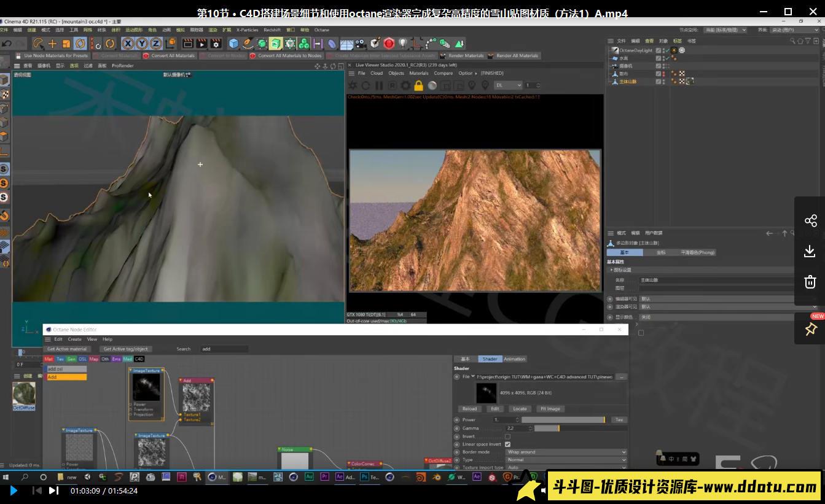
Task: Click the Undo arrow in main toolbar
Action: tap(7, 44)
